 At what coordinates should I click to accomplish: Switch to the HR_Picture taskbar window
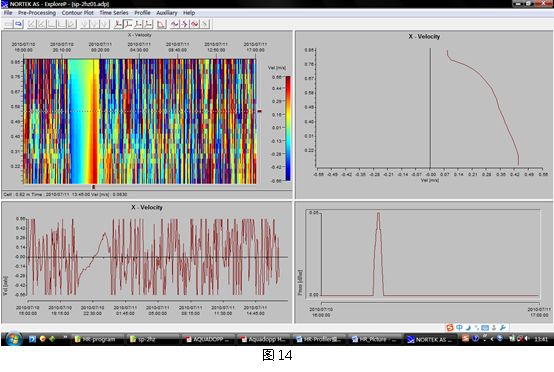pos(375,339)
